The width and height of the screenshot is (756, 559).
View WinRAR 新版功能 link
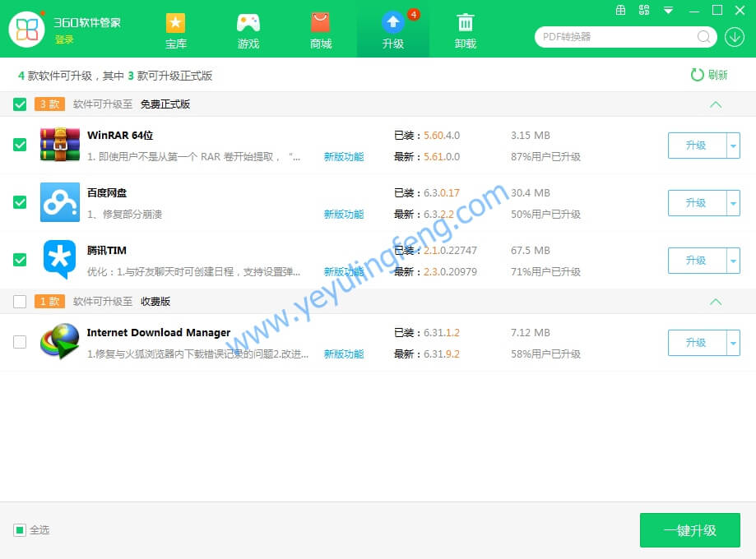coord(344,157)
